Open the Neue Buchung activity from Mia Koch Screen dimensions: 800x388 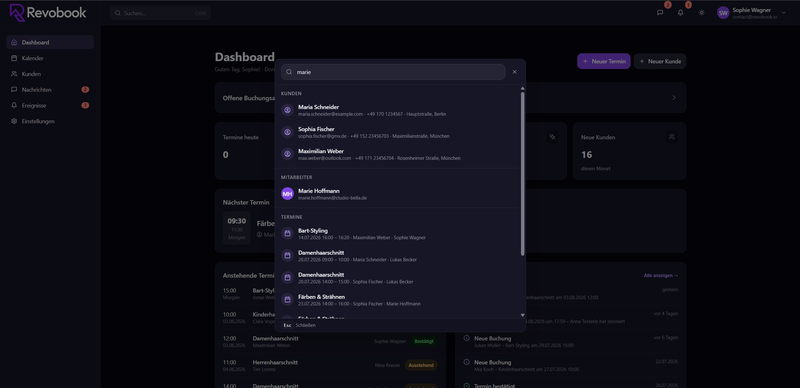(570, 365)
